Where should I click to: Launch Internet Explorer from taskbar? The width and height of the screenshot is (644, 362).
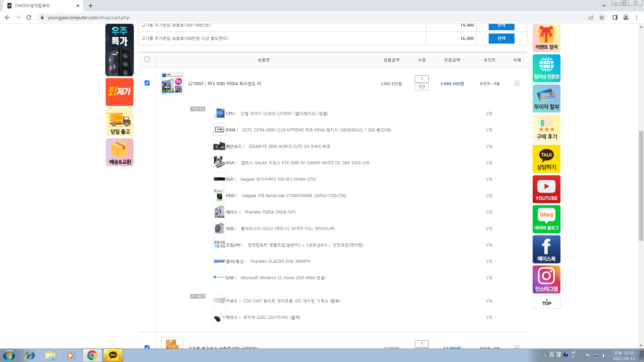[x=30, y=355]
